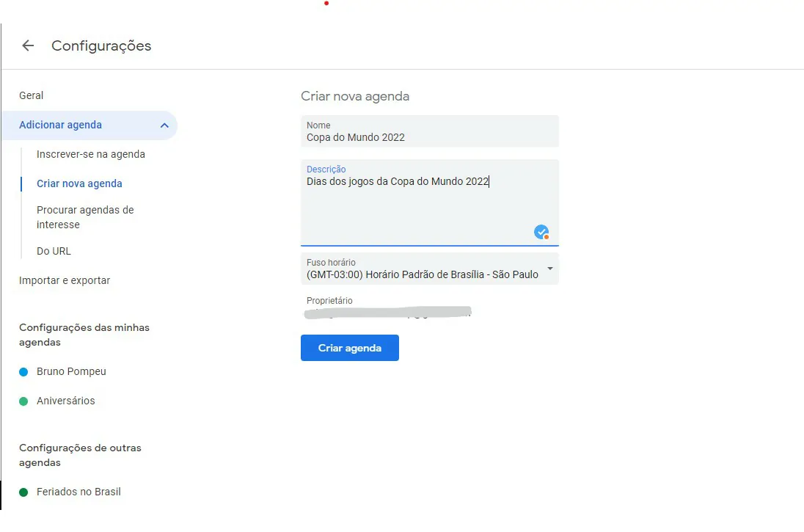Image resolution: width=804 pixels, height=532 pixels.
Task: Click Aniversários green color dot
Action: tap(23, 401)
